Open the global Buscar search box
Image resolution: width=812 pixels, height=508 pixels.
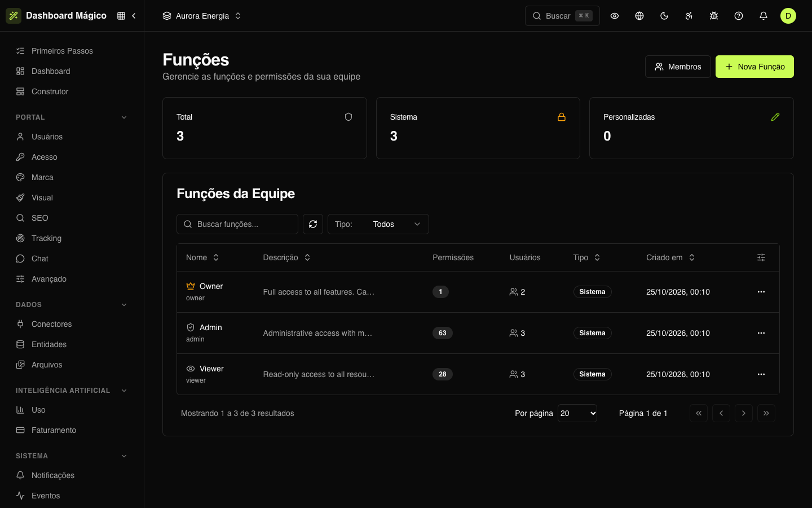(562, 16)
